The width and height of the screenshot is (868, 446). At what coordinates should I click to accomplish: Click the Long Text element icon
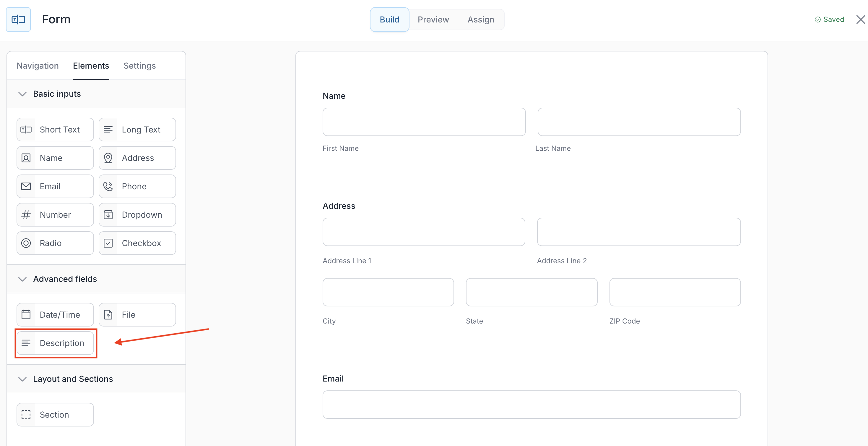[x=108, y=130]
